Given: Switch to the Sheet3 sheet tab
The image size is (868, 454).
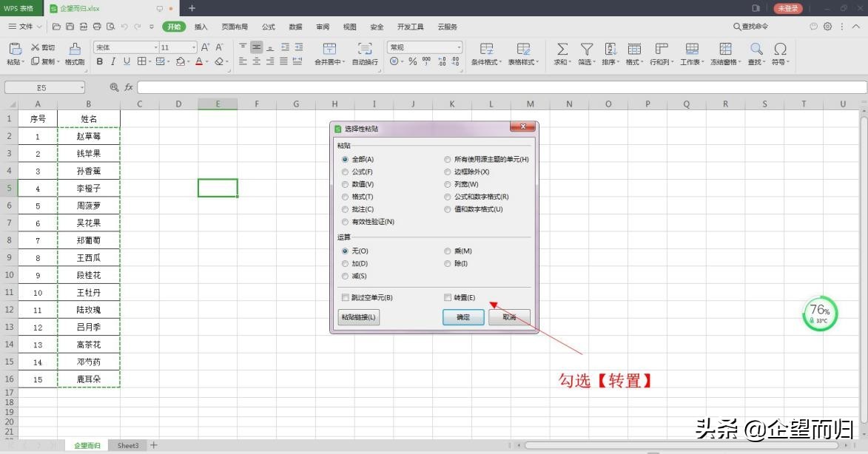Looking at the screenshot, I should click(128, 445).
